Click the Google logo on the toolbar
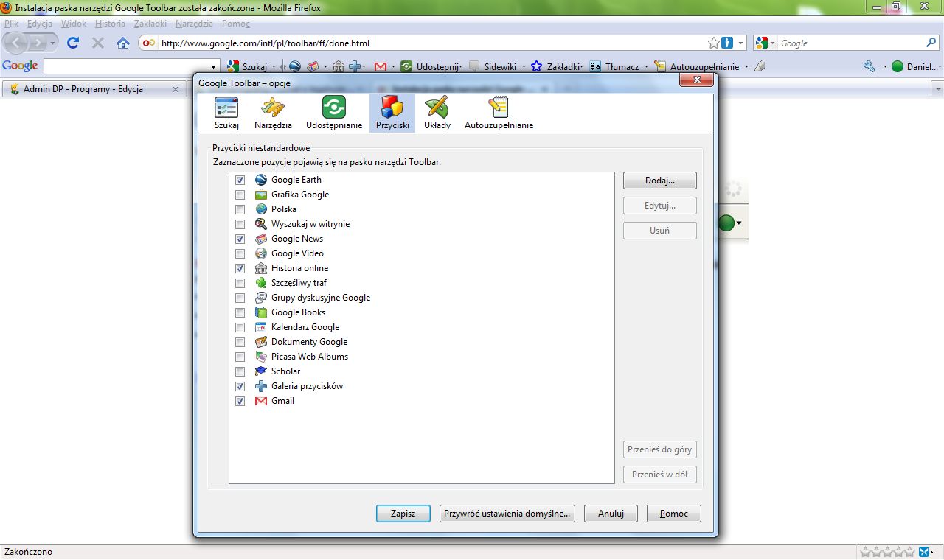944x560 pixels. point(20,66)
